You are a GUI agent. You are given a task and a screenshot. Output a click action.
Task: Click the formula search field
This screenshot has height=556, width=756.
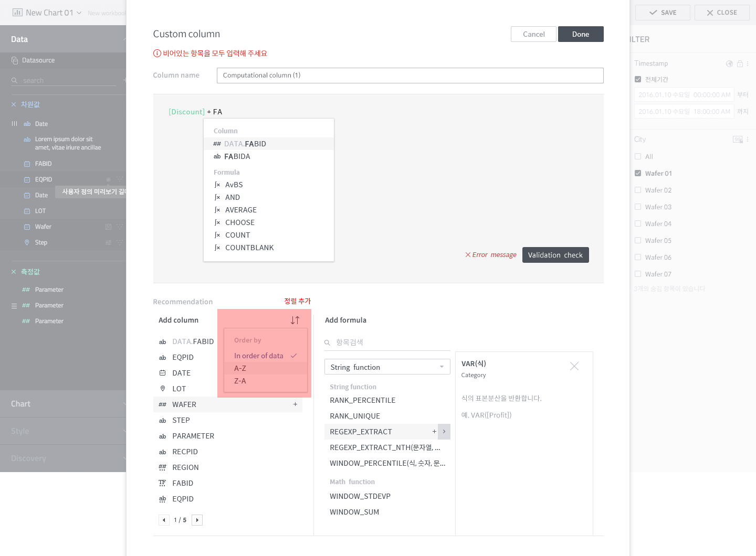click(387, 343)
